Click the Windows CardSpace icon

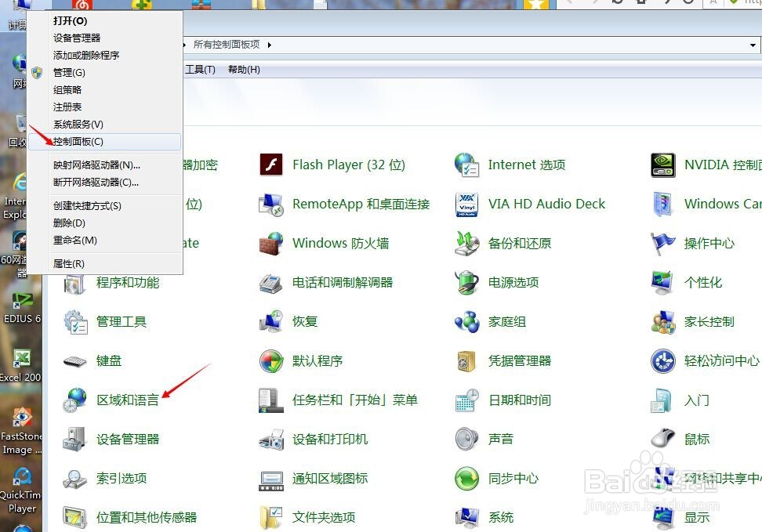pos(663,204)
